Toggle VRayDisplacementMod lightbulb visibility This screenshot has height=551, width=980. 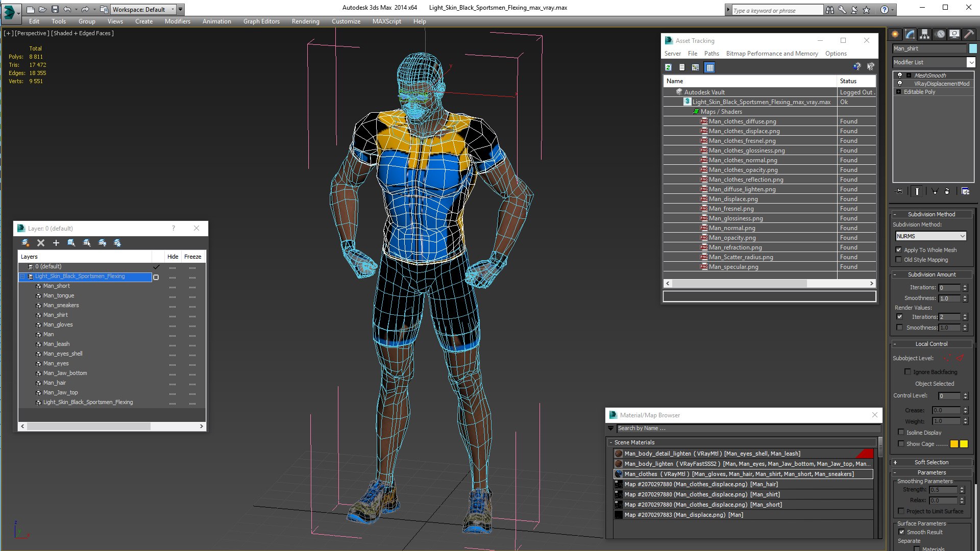pos(900,84)
